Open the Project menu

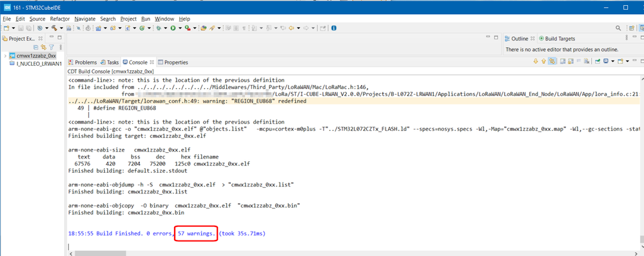[x=128, y=19]
